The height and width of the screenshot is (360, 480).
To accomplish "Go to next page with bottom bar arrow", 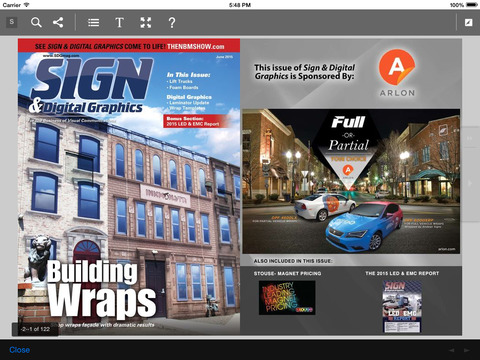I will [x=467, y=350].
